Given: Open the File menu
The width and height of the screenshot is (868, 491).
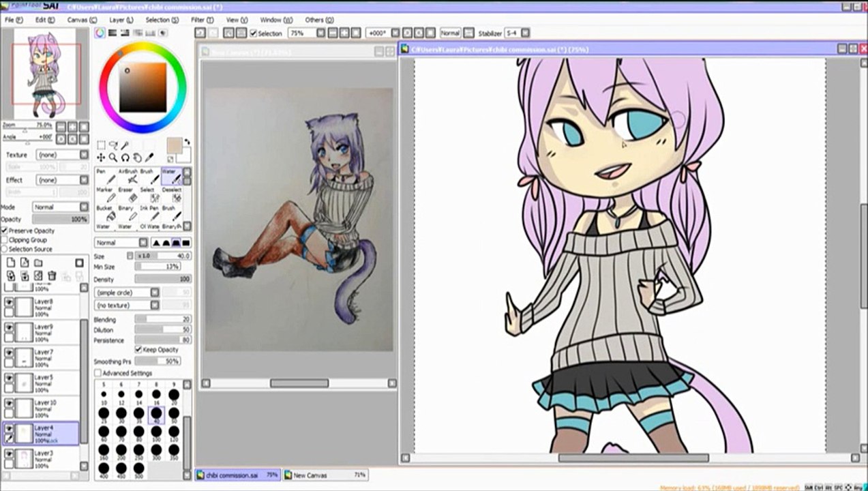Looking at the screenshot, I should coord(14,20).
